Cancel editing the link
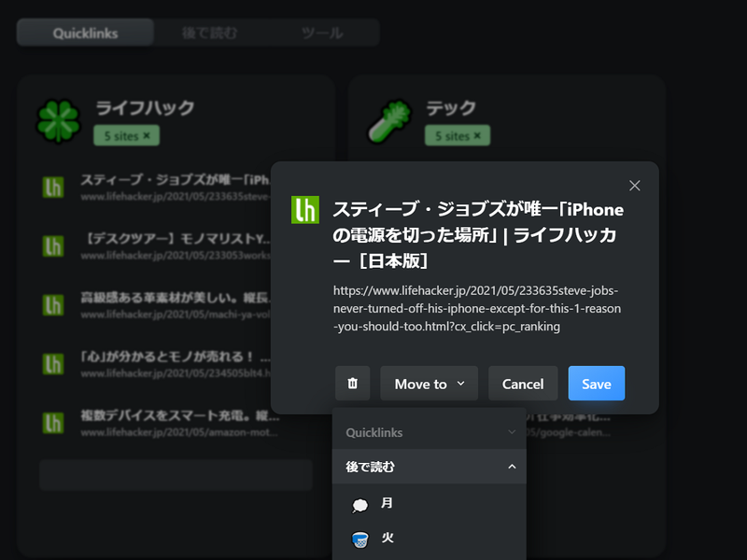Image resolution: width=747 pixels, height=560 pixels. coord(523,384)
